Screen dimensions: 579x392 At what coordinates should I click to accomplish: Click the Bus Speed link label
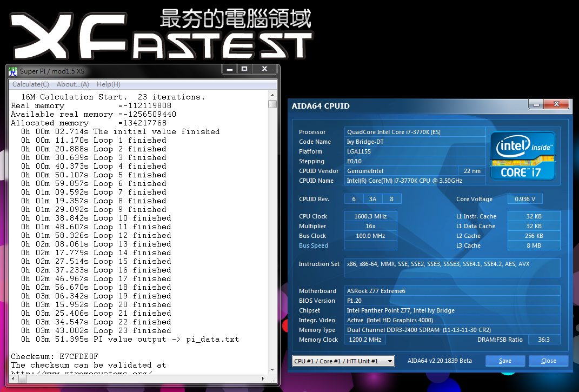(314, 245)
